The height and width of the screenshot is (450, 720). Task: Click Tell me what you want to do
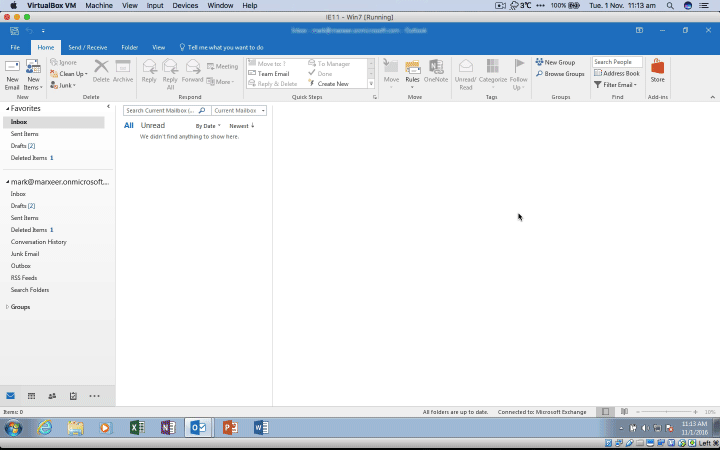pos(221,47)
